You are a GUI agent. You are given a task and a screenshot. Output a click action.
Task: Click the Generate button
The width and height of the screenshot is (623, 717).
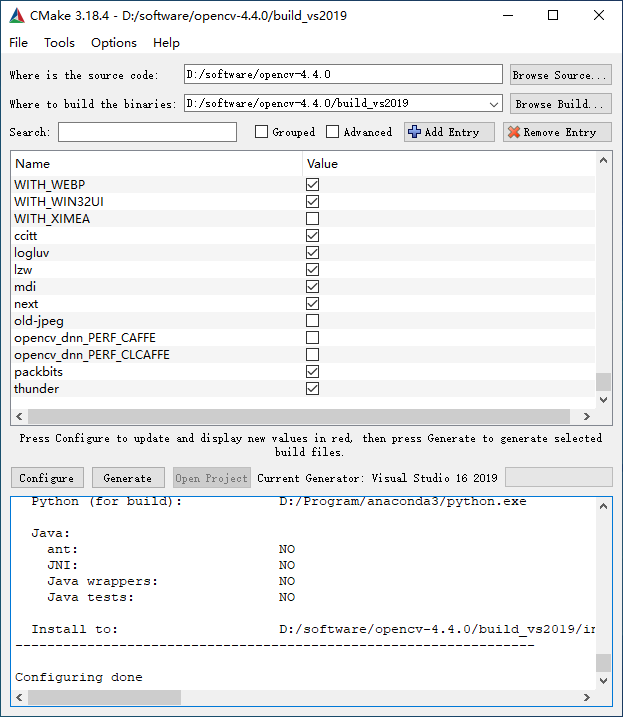click(128, 478)
